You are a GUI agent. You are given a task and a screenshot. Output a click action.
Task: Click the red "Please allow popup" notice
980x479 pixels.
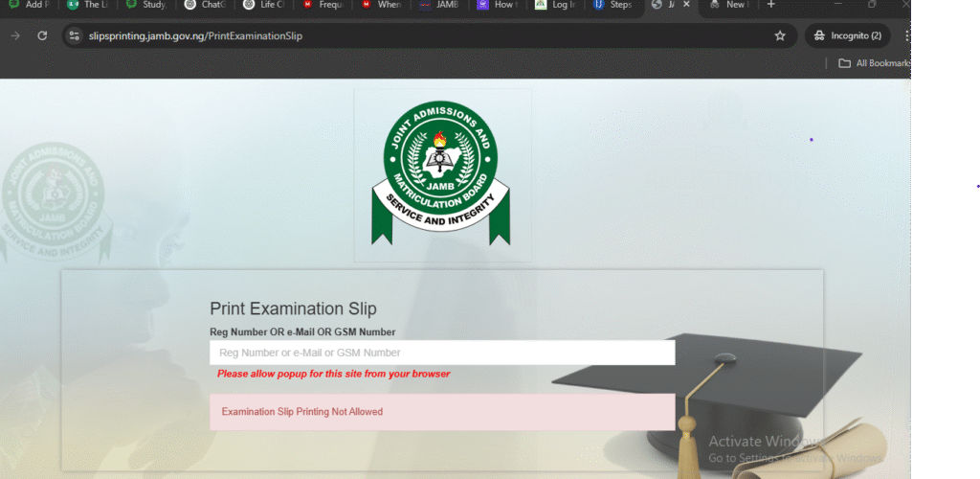point(333,374)
